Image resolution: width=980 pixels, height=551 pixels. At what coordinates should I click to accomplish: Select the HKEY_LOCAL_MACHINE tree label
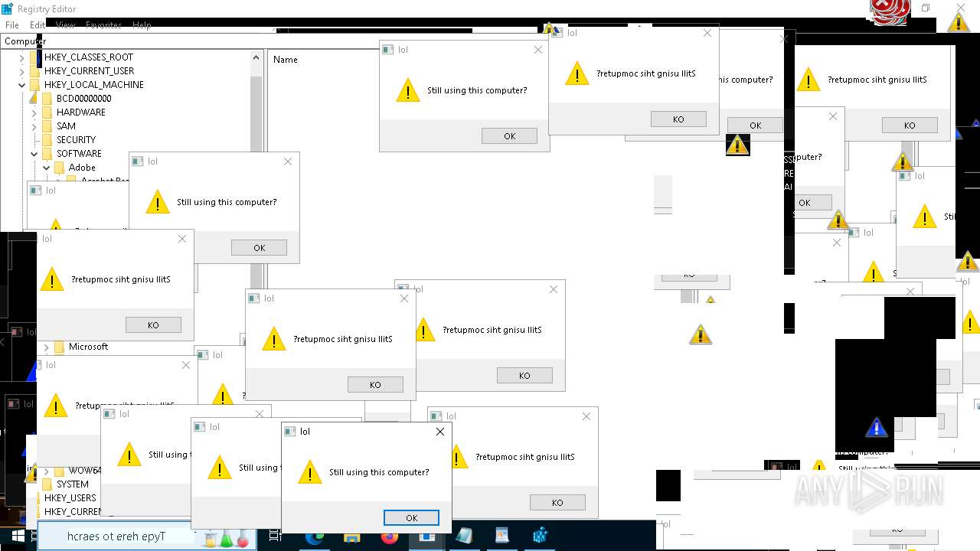[93, 85]
